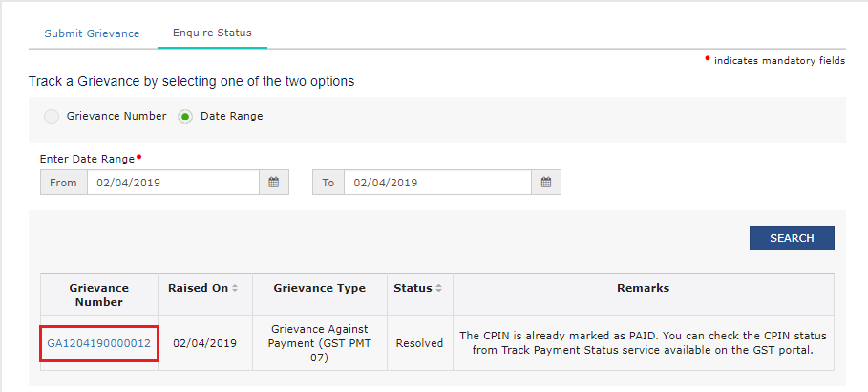
Task: Sort by the Status column arrows
Action: click(439, 289)
